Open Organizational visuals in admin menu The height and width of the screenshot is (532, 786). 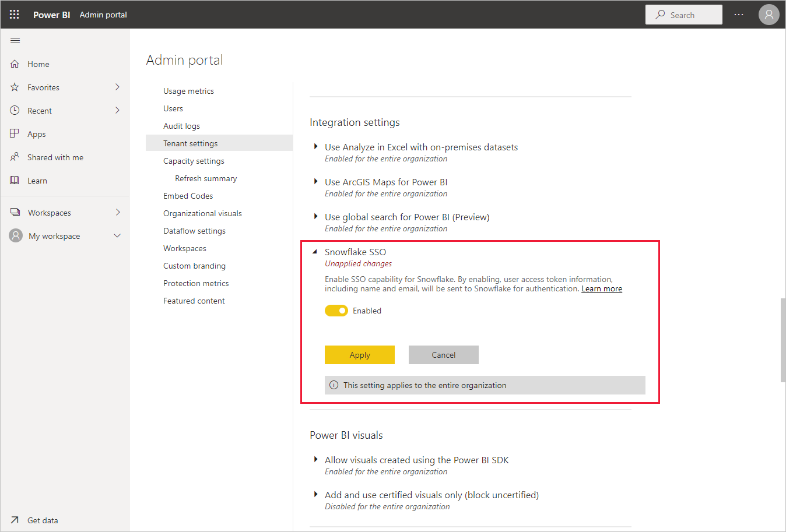[x=202, y=213]
